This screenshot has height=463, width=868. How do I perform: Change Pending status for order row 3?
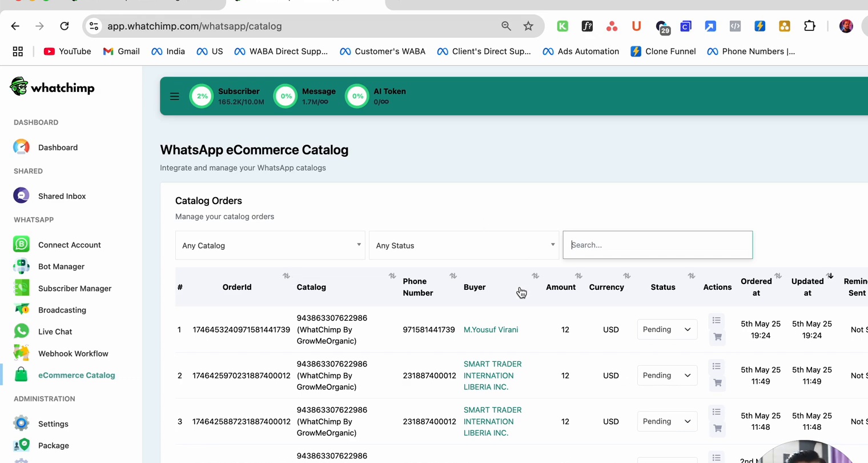[x=667, y=421]
